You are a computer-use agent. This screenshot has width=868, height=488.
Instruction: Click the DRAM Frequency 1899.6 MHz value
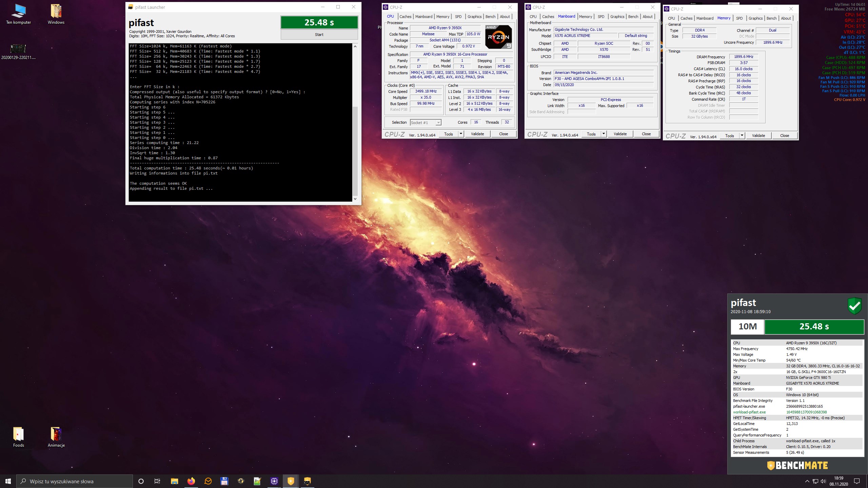[744, 57]
